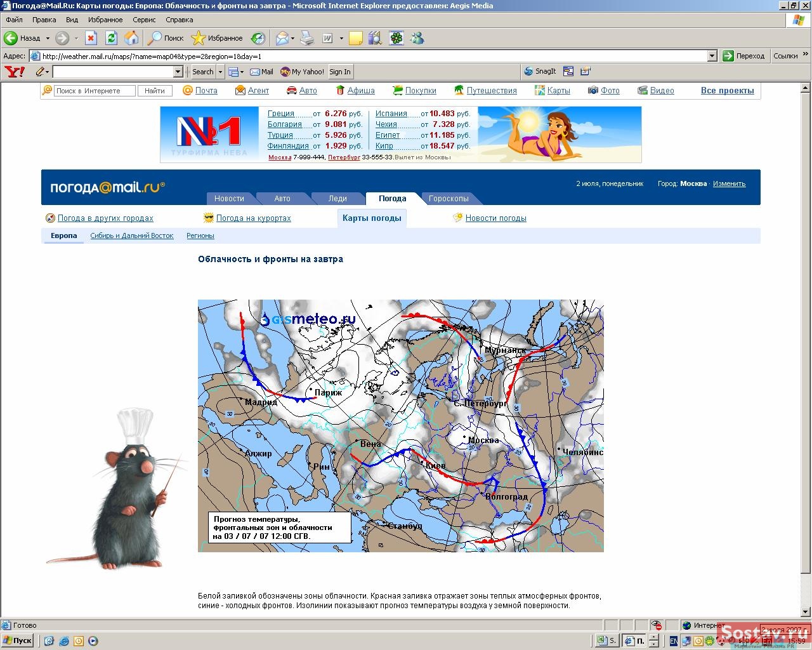Open the Файл menu
Screen dimensions: 812x650
click(14, 20)
